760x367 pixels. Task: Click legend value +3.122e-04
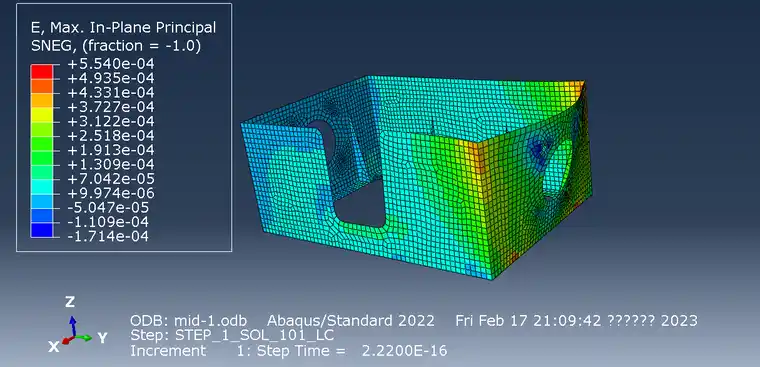click(x=112, y=121)
